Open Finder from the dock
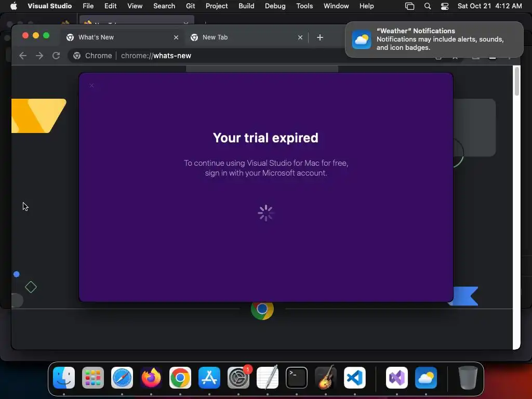The height and width of the screenshot is (399, 532). [x=64, y=378]
